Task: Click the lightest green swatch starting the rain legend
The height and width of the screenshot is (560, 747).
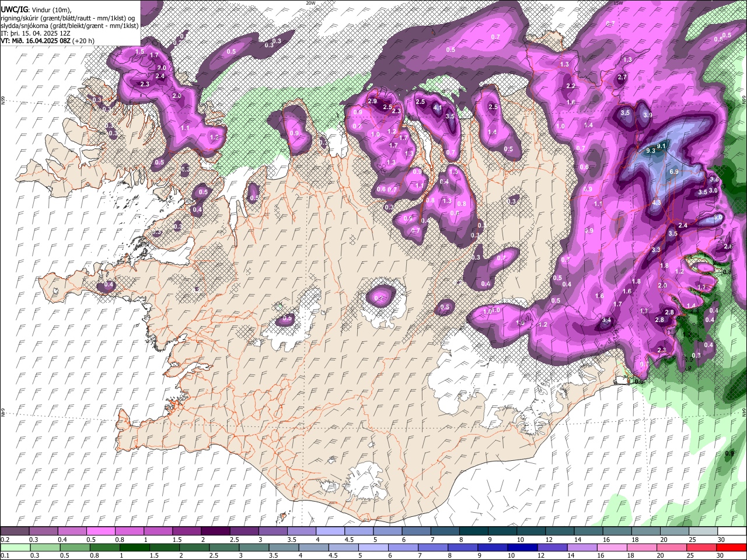Action: point(15,548)
